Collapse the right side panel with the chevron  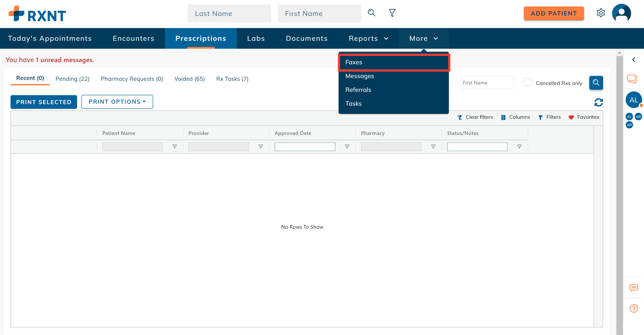point(634,59)
